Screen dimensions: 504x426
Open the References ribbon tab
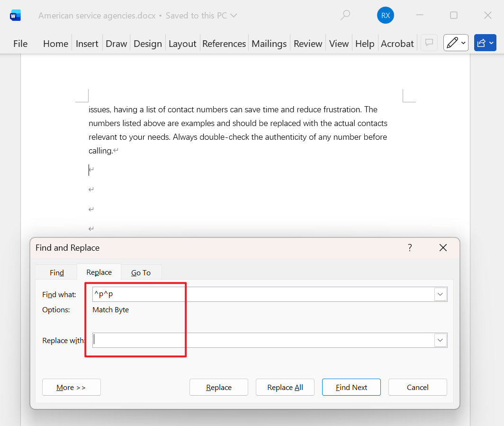[224, 43]
